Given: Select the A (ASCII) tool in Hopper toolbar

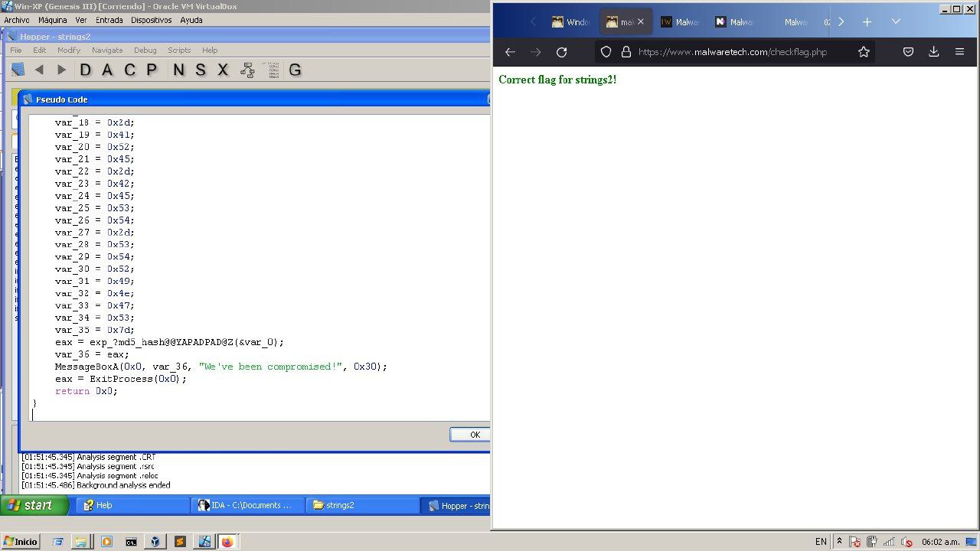Looking at the screenshot, I should point(107,69).
